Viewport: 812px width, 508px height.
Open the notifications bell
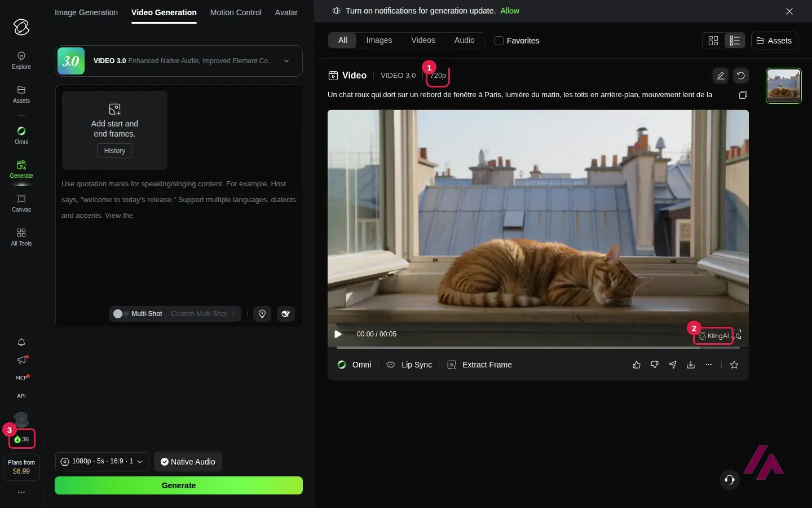(21, 343)
